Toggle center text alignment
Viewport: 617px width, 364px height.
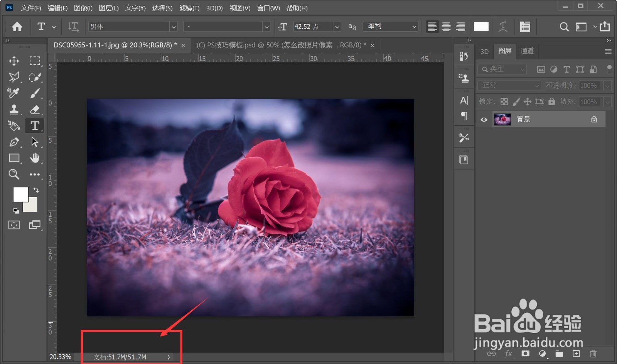[446, 27]
